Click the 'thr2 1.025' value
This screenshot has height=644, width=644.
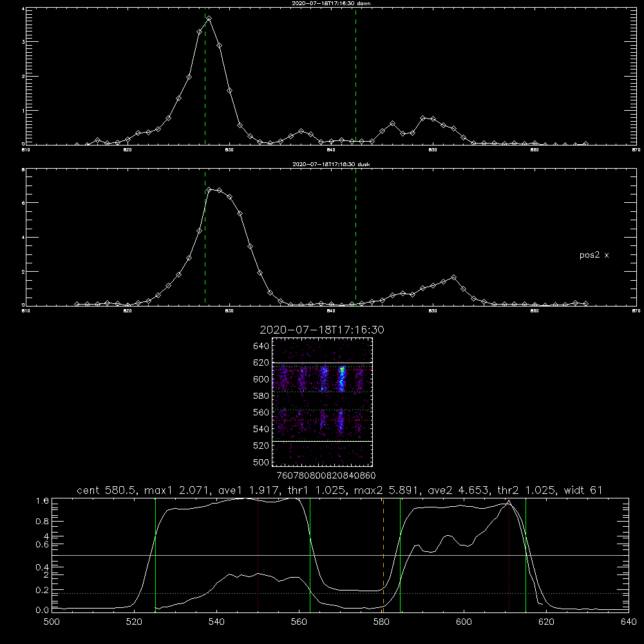point(527,490)
